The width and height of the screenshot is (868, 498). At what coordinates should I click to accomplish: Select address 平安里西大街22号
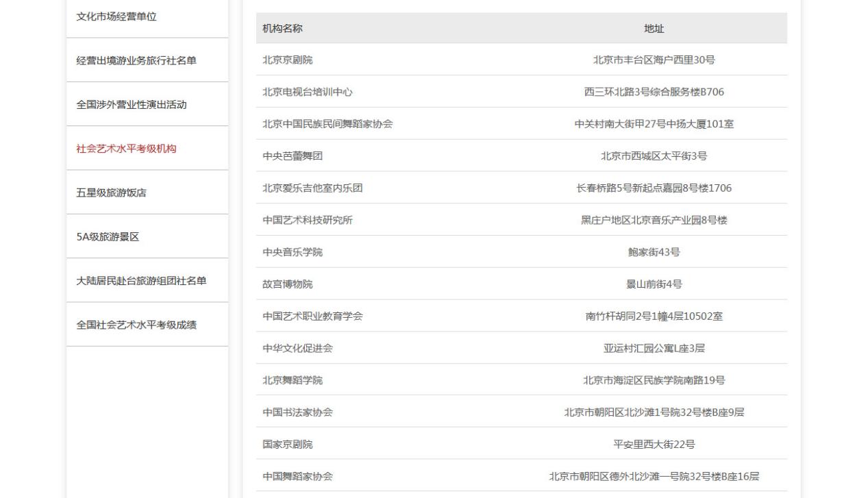tap(654, 444)
